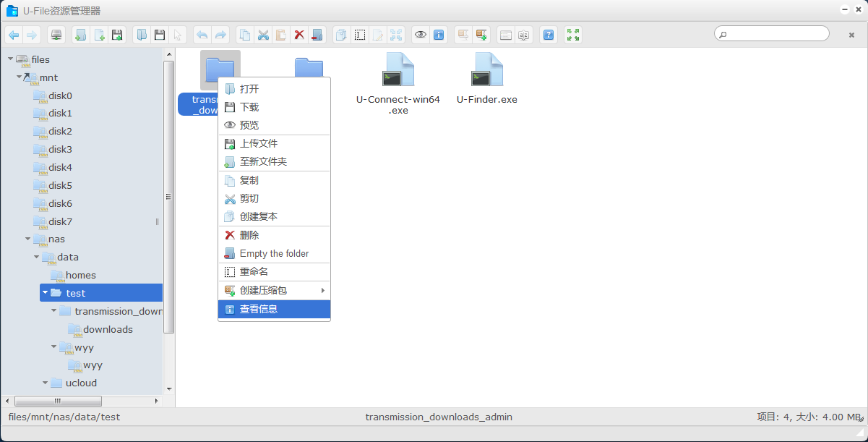
Task: Collapse the mnt tree node arrow
Action: pyautogui.click(x=19, y=77)
